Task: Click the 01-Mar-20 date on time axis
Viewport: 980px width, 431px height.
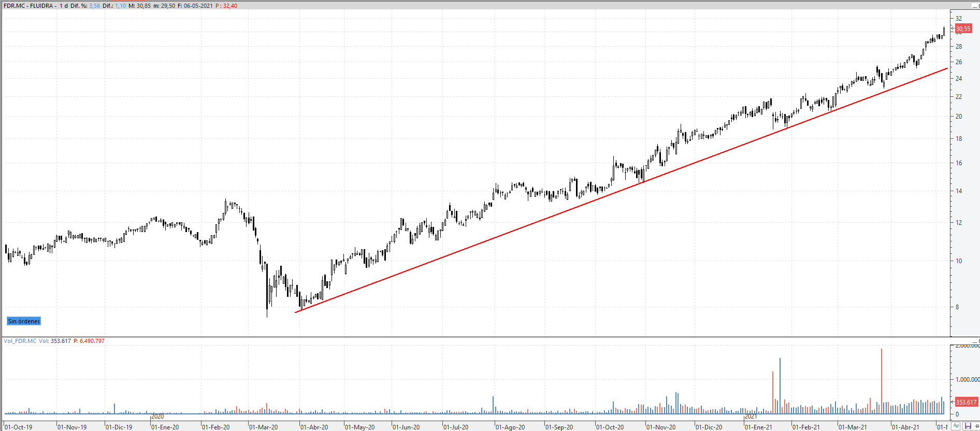Action: [264, 427]
